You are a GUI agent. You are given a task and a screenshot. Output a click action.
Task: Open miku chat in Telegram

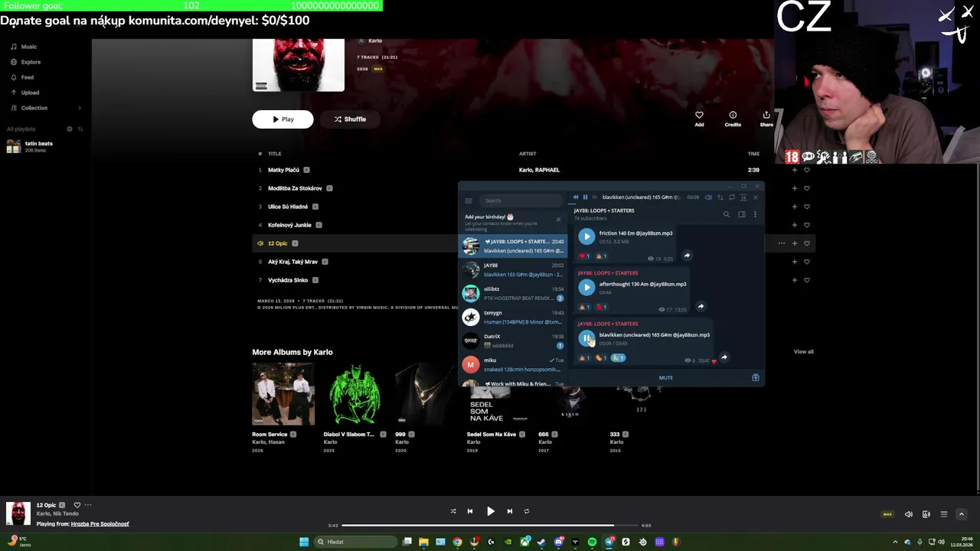coord(513,364)
